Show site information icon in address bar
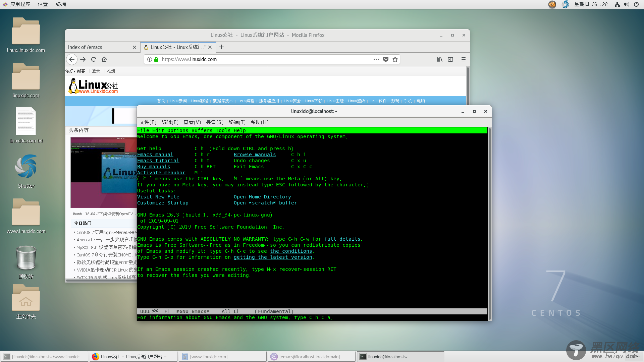Viewport: 644px width, 362px height. [x=150, y=59]
